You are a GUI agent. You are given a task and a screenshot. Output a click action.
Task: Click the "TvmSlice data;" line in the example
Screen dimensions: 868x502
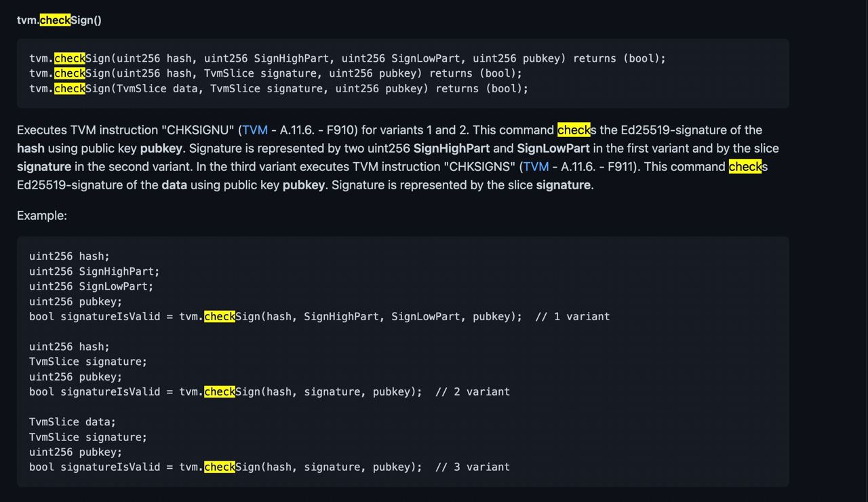click(x=72, y=422)
